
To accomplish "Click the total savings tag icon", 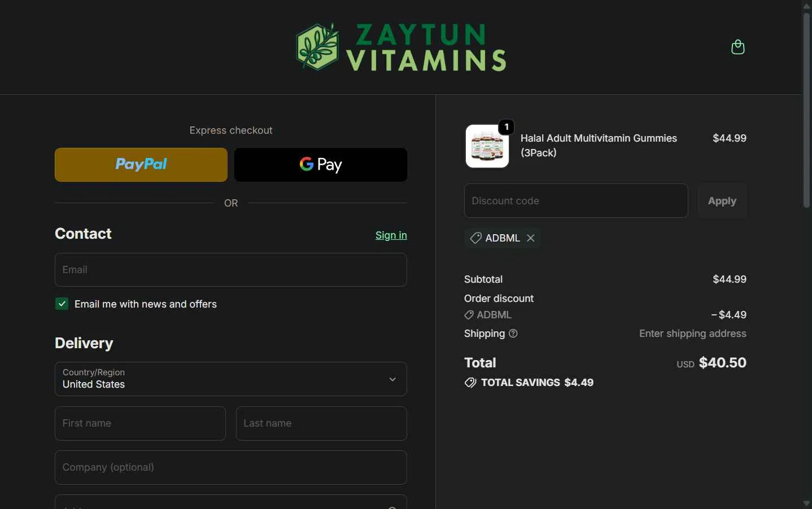I will (x=470, y=383).
